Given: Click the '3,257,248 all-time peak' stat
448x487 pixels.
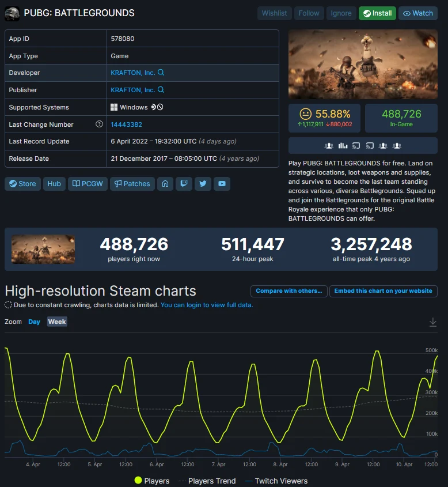Looking at the screenshot, I should [371, 249].
